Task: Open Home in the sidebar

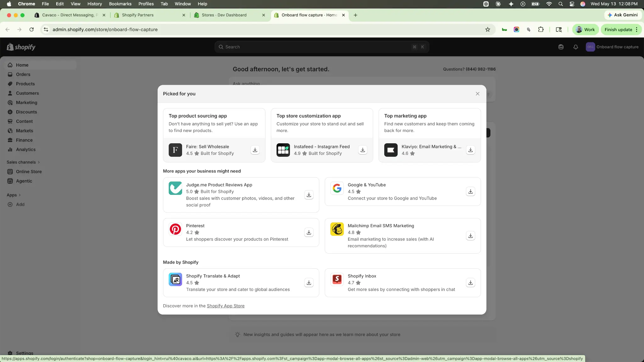Action: coord(41,65)
